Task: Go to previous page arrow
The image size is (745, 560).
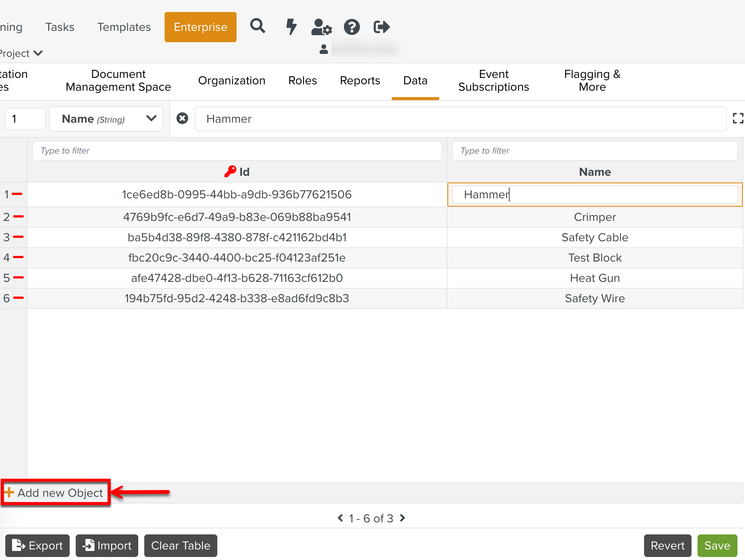Action: pyautogui.click(x=340, y=518)
